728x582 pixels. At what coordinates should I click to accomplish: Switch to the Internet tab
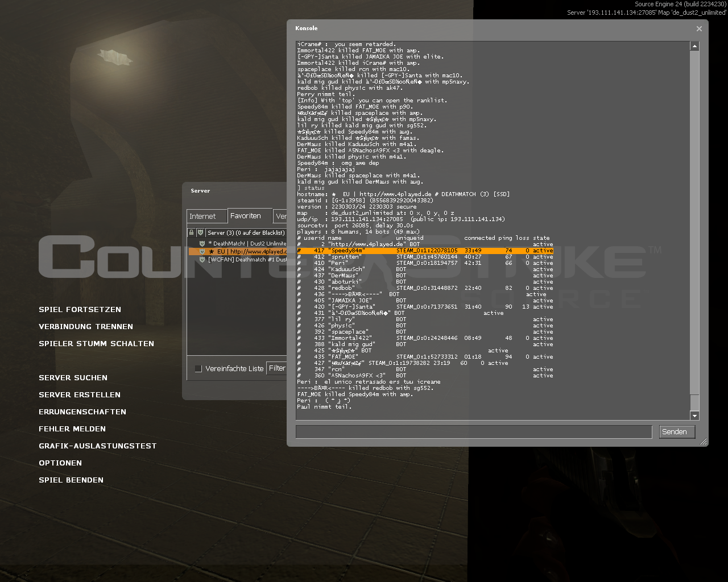[206, 217]
